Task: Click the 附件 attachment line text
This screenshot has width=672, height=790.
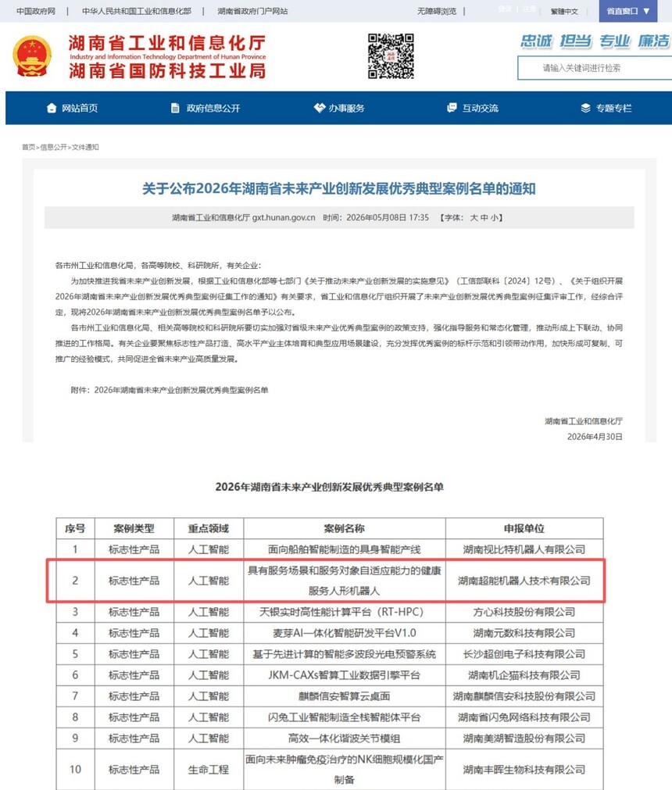Action: pyautogui.click(x=170, y=390)
